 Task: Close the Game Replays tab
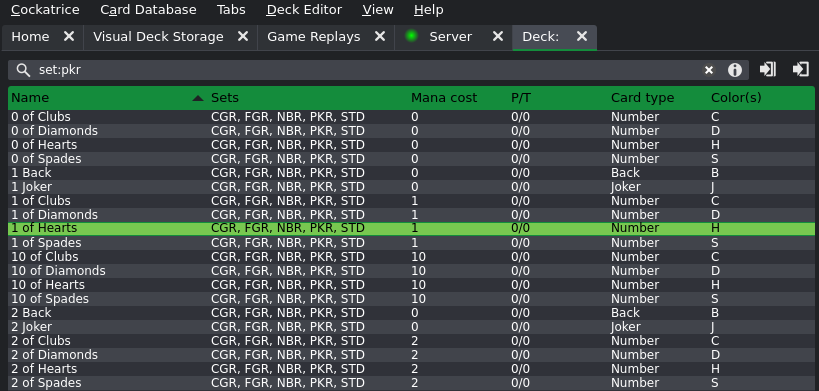pyautogui.click(x=380, y=37)
